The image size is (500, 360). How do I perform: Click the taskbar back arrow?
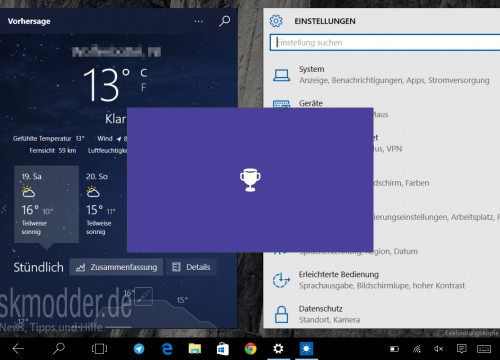[x=18, y=349]
